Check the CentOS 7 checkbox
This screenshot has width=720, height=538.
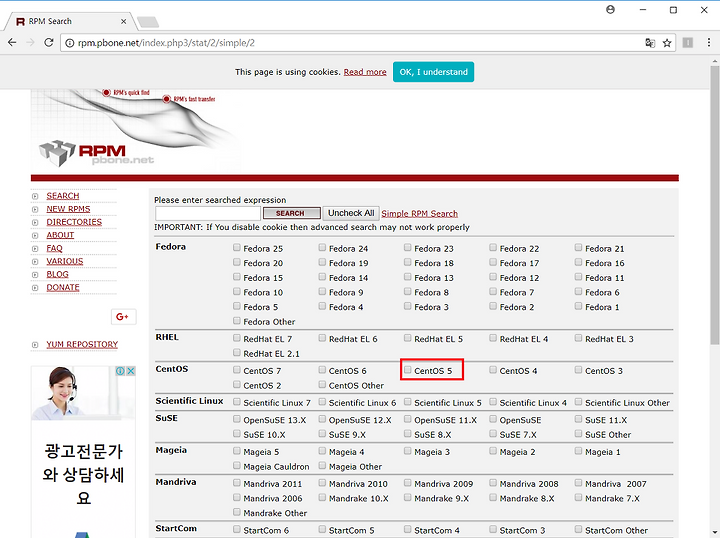pos(236,370)
